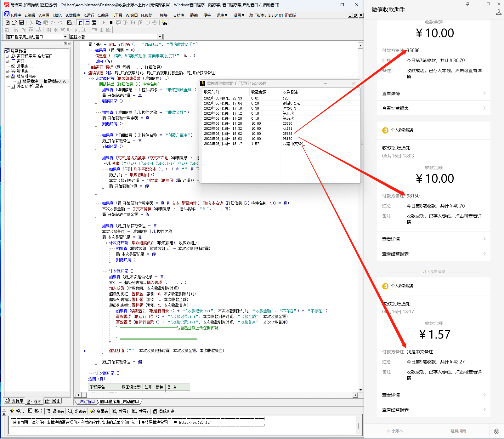
Task: Click the third panel layout toolbar icon
Action: (x=94, y=22)
